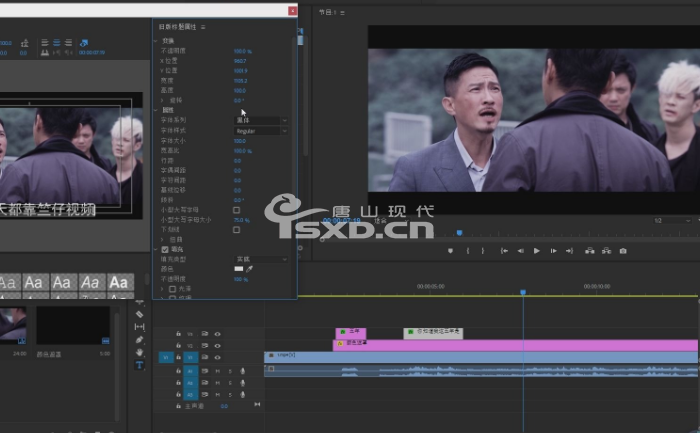Close the title designer window

tap(292, 11)
